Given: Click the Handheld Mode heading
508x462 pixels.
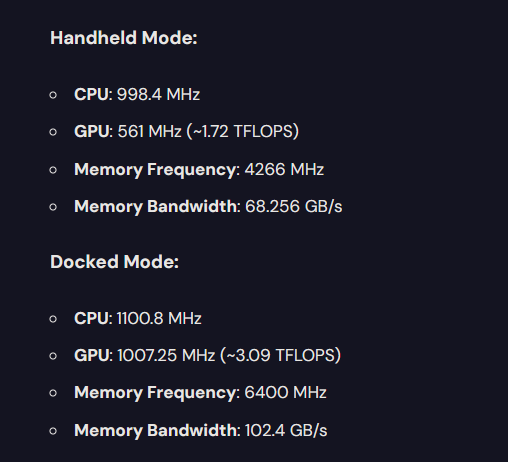Looking at the screenshot, I should (x=124, y=38).
